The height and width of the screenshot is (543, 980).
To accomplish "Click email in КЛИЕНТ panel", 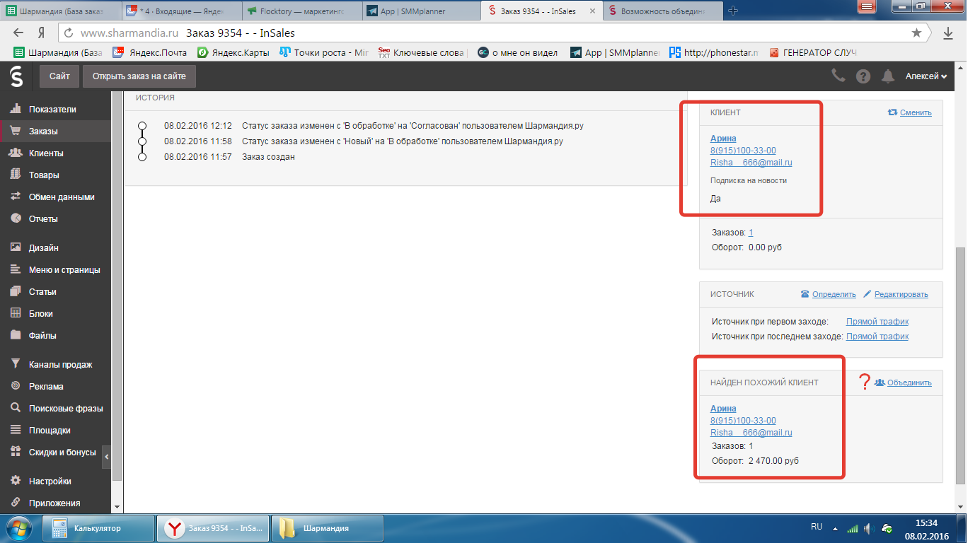I will tap(751, 163).
